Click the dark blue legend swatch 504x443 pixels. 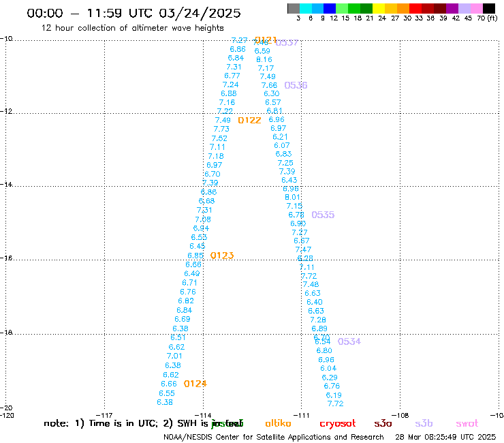coord(330,8)
